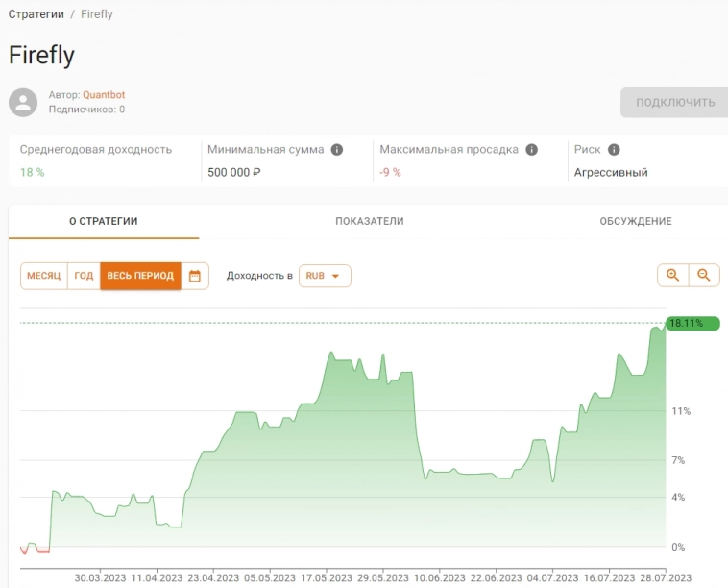Switch to the ПОКАЗАТЕЛИ tab
This screenshot has height=588, width=728.
[369, 221]
